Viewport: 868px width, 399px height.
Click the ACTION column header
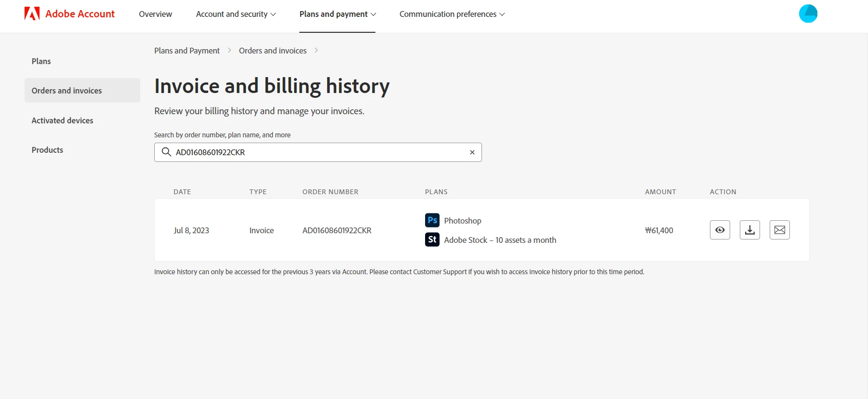pyautogui.click(x=723, y=192)
